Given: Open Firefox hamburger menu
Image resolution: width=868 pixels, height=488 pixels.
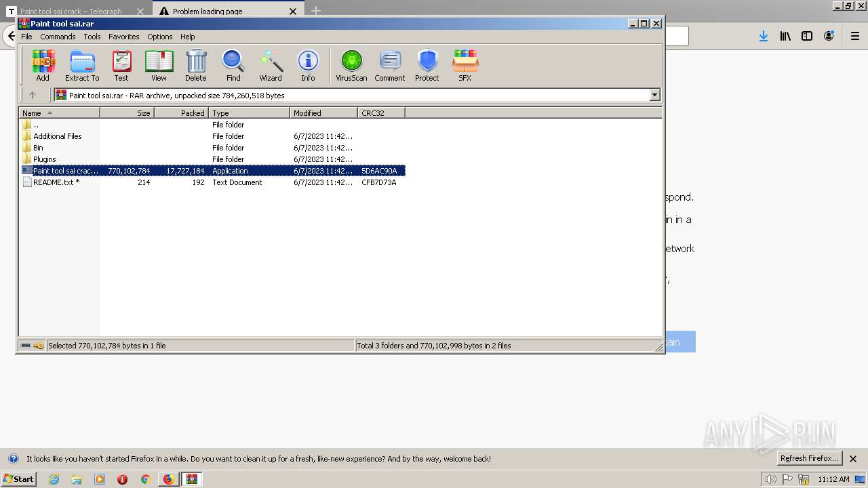Looking at the screenshot, I should (855, 37).
